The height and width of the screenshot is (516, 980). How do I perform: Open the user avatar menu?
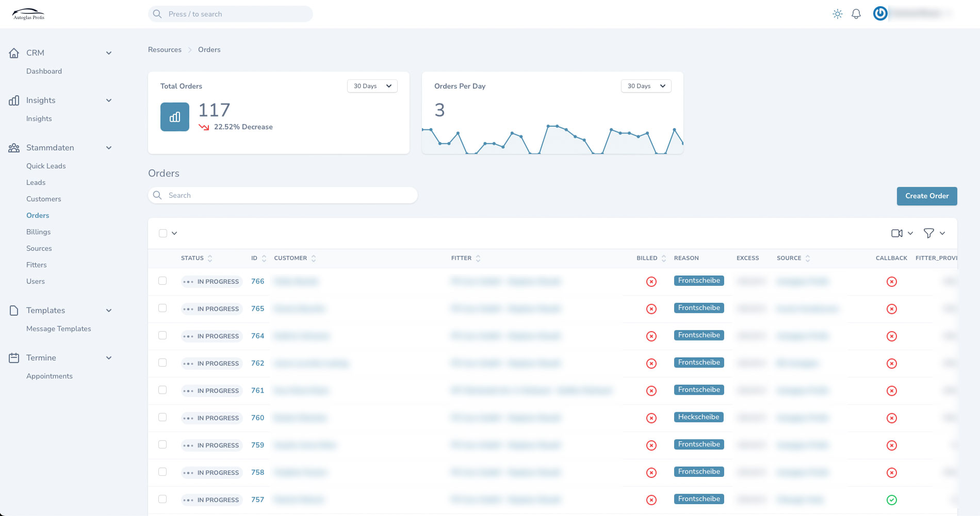click(880, 13)
